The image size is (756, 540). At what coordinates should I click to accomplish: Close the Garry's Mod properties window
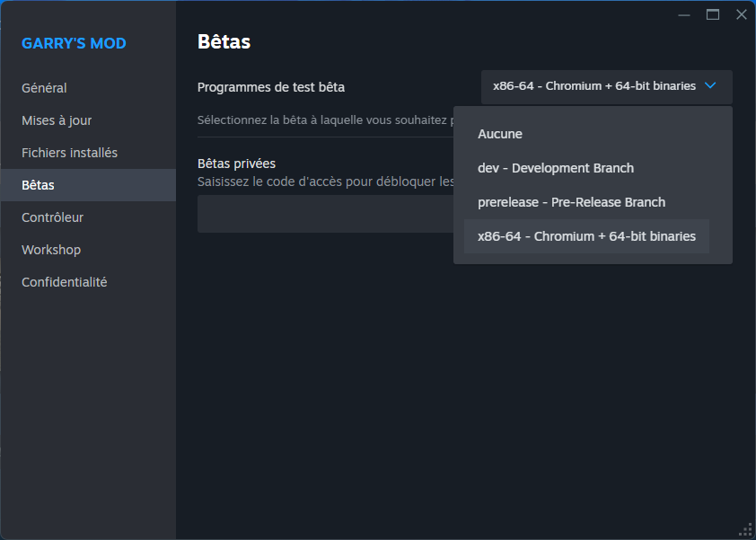(741, 14)
